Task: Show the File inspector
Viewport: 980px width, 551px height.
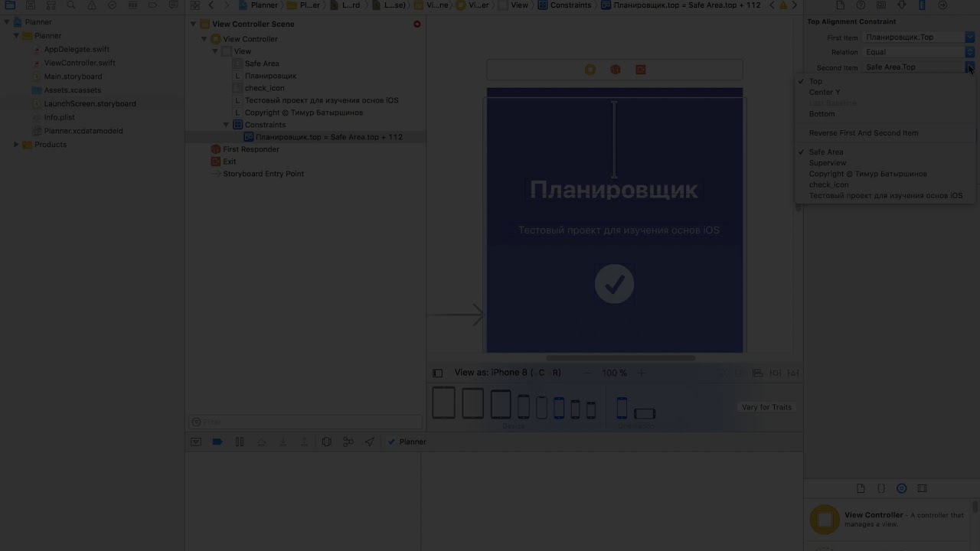Action: (841, 5)
